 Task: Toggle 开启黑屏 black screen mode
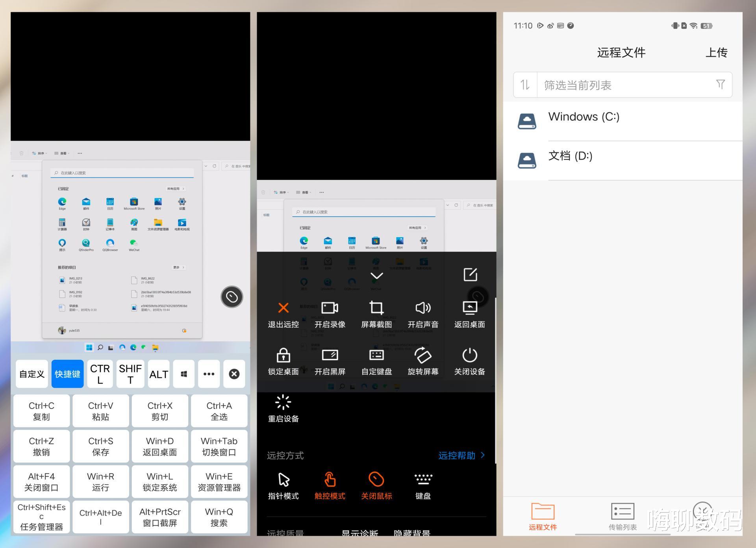[x=330, y=355]
